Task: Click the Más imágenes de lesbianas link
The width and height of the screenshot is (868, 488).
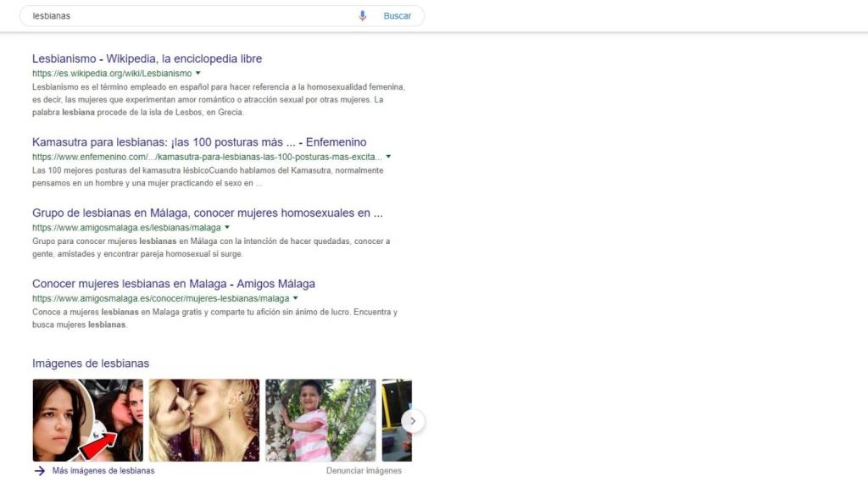Action: click(103, 471)
